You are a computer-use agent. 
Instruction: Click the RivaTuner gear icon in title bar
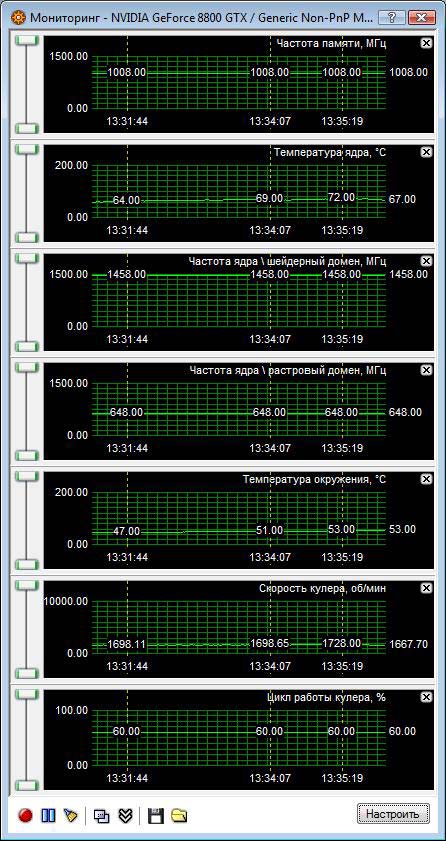pos(18,17)
